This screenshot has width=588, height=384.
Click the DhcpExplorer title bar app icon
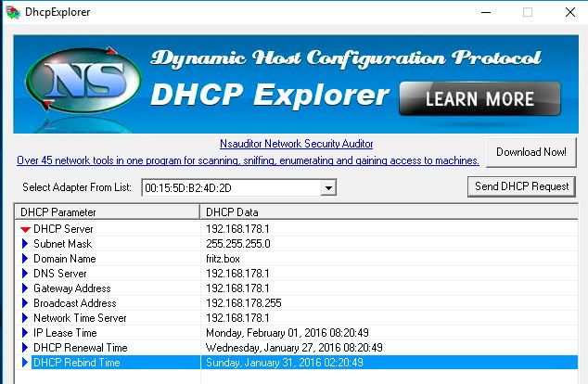(13, 12)
